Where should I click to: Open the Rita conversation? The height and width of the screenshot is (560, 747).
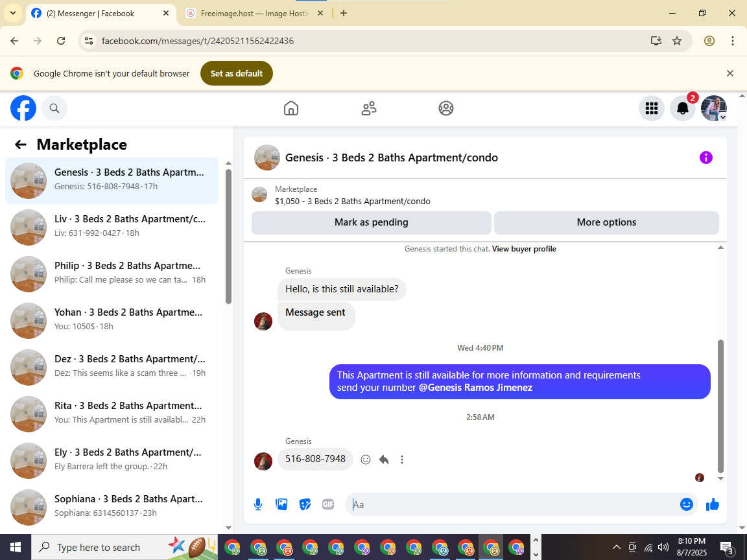(112, 414)
